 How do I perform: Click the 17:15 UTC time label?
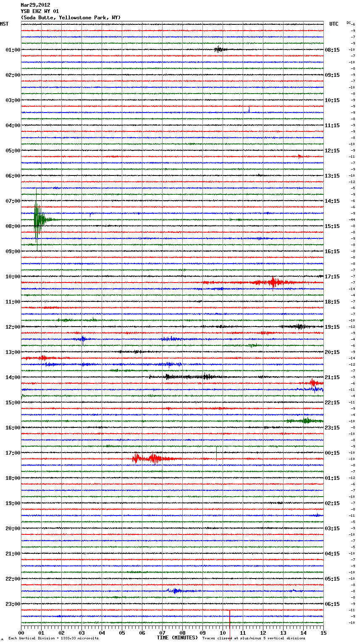332,277
